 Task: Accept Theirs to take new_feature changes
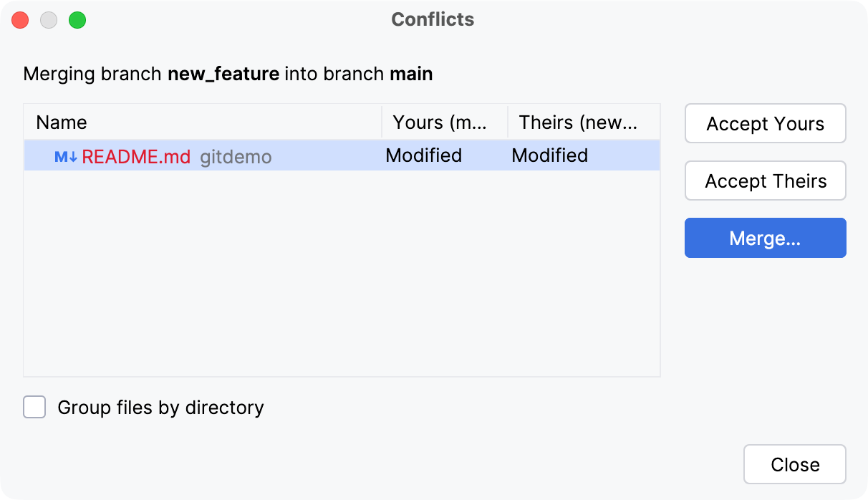[x=765, y=181]
